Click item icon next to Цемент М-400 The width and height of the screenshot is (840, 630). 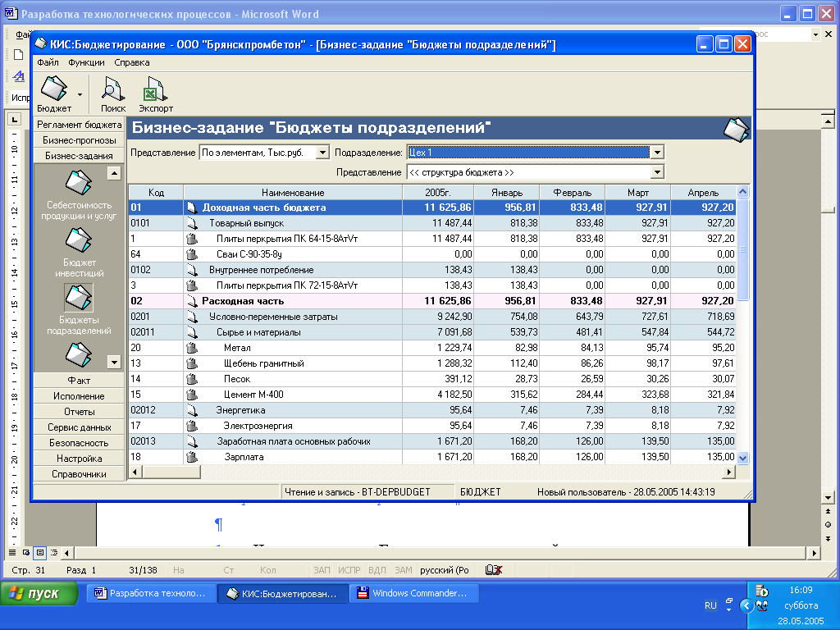click(192, 395)
